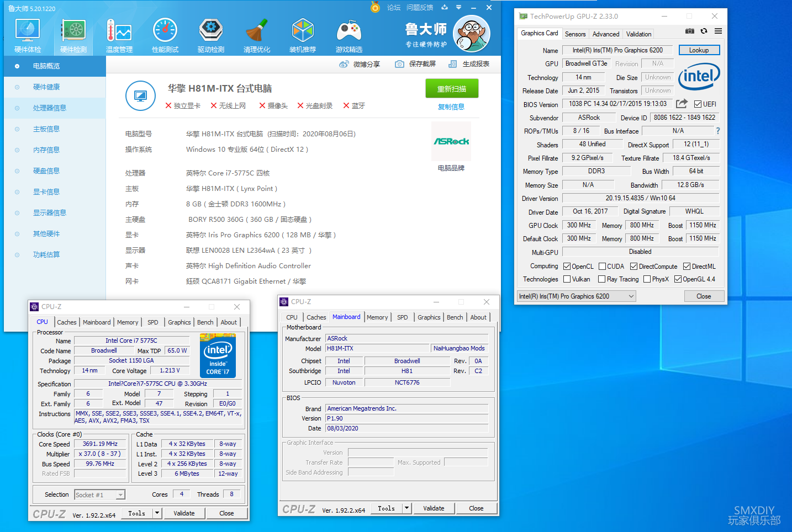792x532 pixels.
Task: Open Memory tab in Mainboard CPU-Z window
Action: click(377, 317)
